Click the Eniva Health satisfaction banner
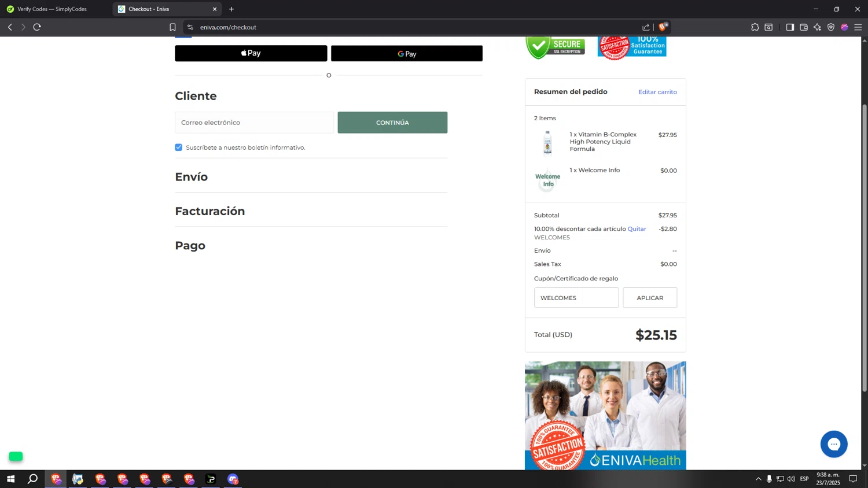The width and height of the screenshot is (868, 488). click(605, 416)
